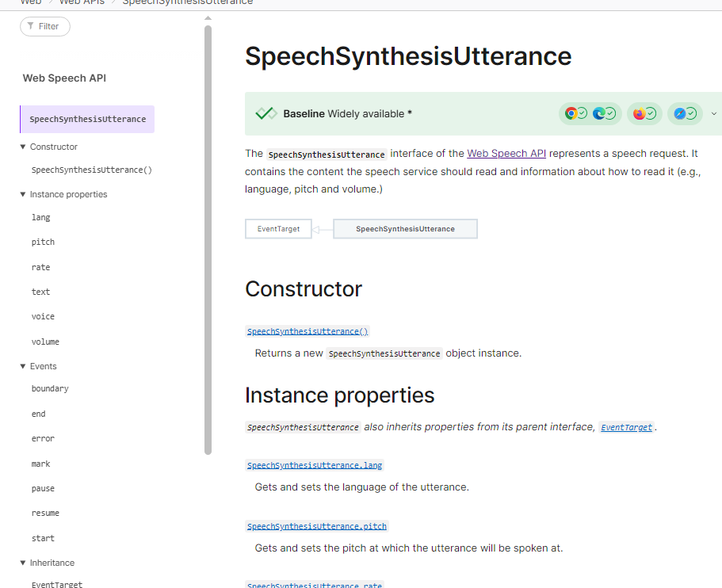The width and height of the screenshot is (722, 588).
Task: Select 'volume' in the sidebar list
Action: tap(45, 342)
